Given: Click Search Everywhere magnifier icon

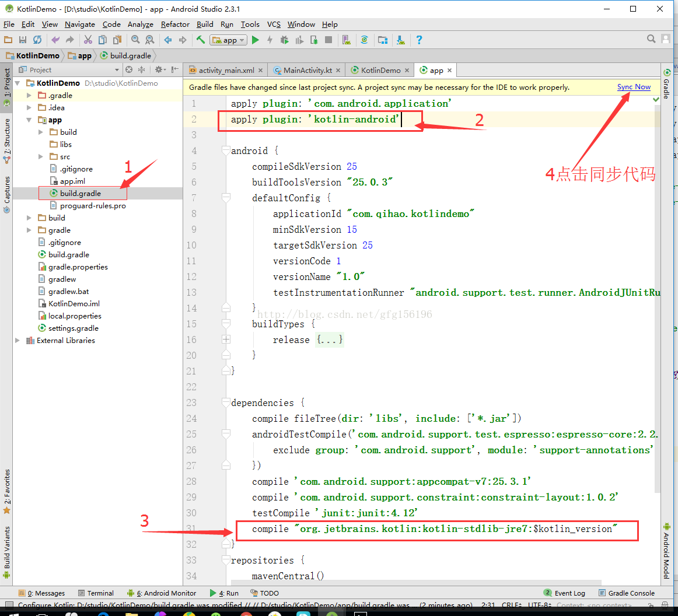Looking at the screenshot, I should 651,39.
